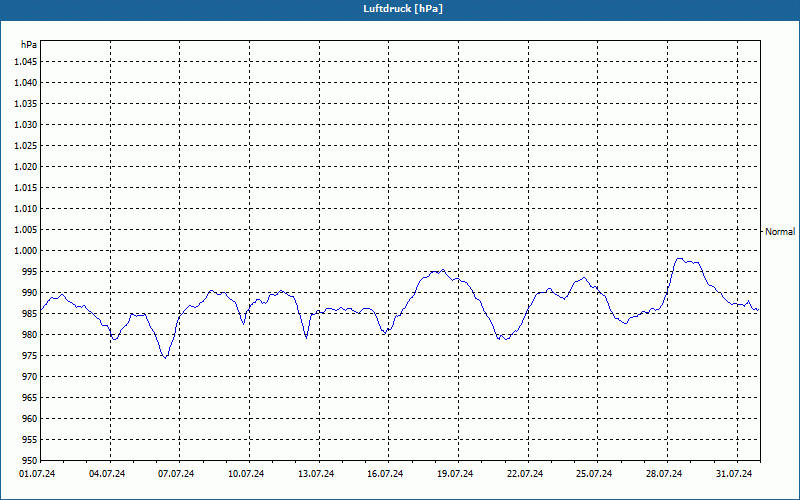Click the 970 axis value

tap(30, 377)
